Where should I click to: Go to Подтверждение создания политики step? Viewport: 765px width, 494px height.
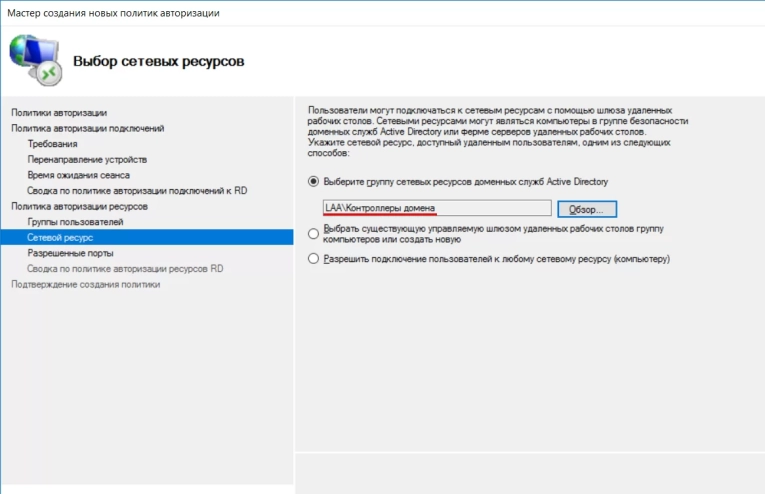point(86,284)
